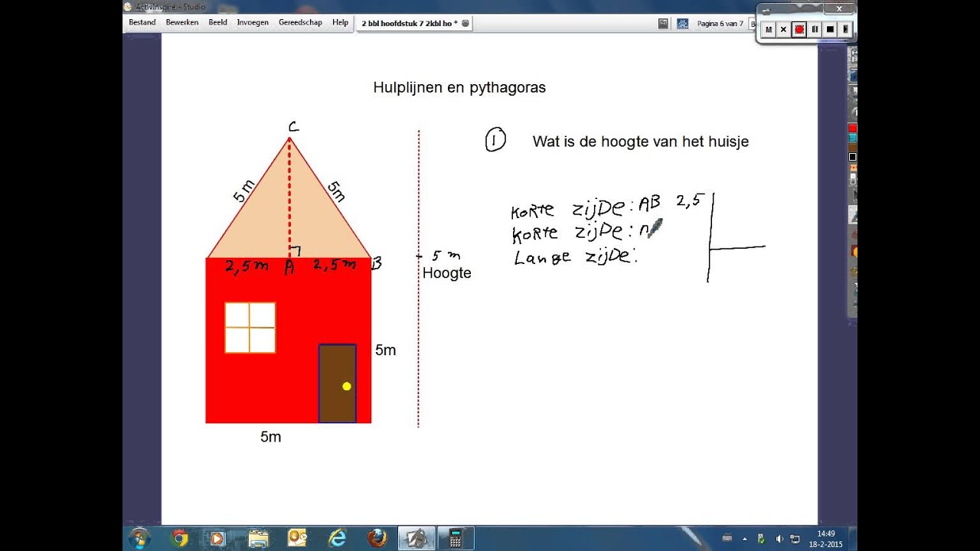The width and height of the screenshot is (980, 551).
Task: Open the Beeld menu
Action: point(217,23)
